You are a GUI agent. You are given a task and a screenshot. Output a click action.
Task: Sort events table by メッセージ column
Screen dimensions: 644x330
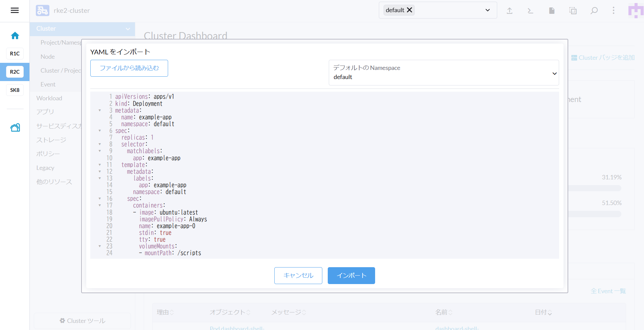click(289, 312)
